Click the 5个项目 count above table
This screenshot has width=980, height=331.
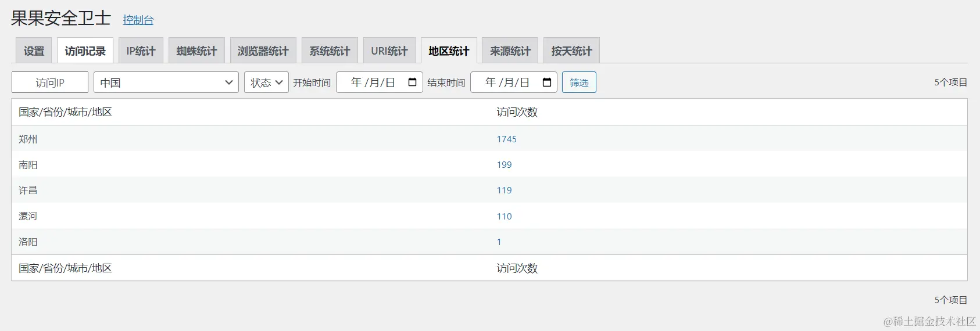point(951,82)
